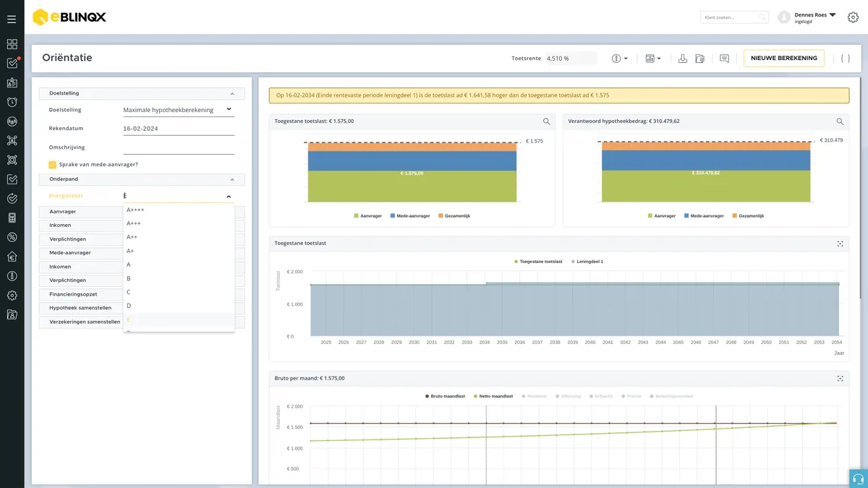This screenshot has height=488, width=868.
Task: Click the Nieuwe Berekening button
Action: [784, 59]
